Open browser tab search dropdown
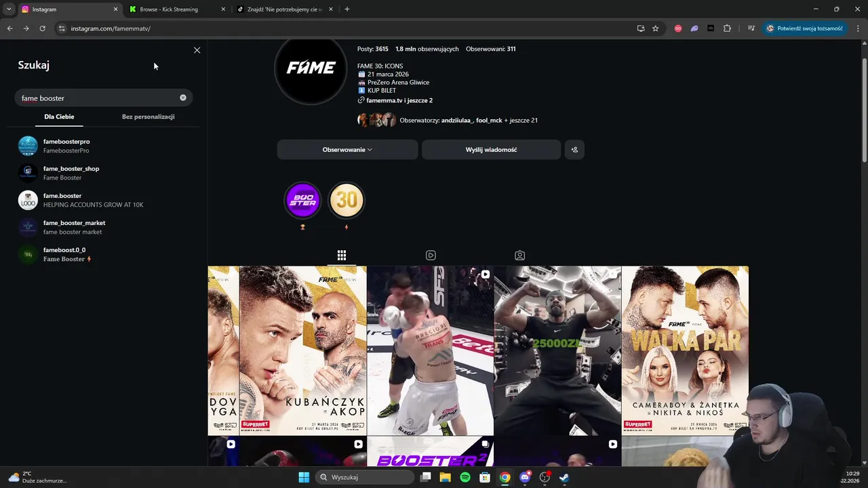 (x=8, y=9)
